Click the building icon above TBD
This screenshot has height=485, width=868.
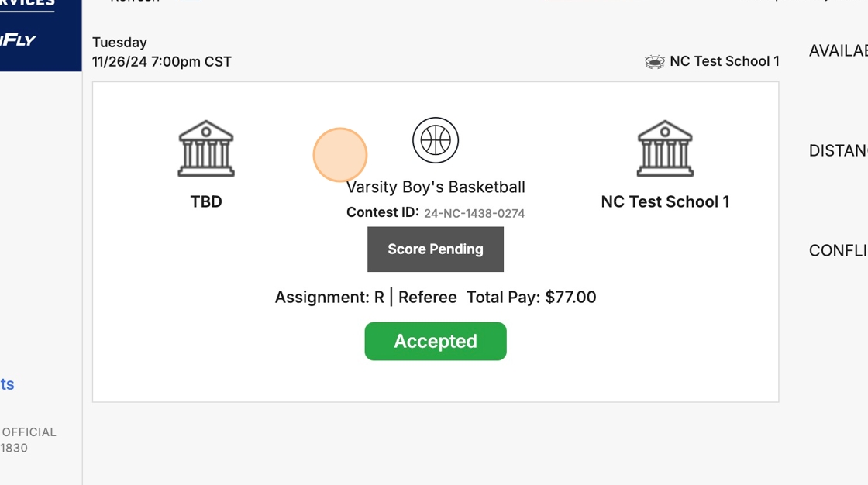click(x=206, y=149)
